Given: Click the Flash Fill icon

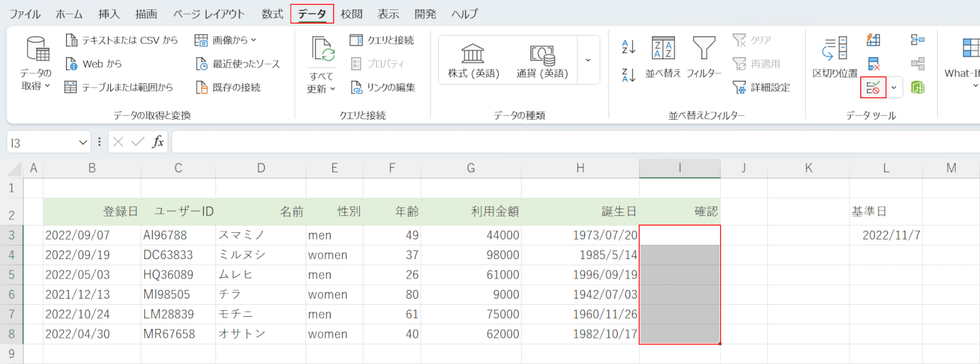Looking at the screenshot, I should pyautogui.click(x=874, y=40).
